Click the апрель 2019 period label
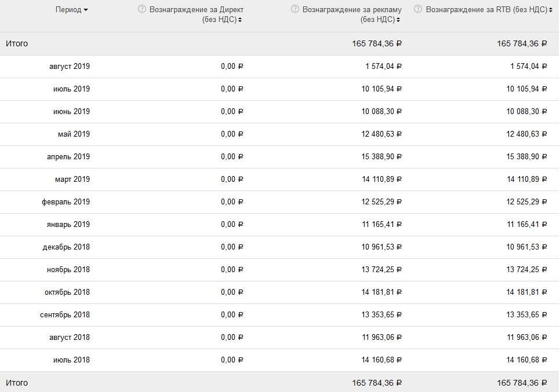 (x=68, y=157)
